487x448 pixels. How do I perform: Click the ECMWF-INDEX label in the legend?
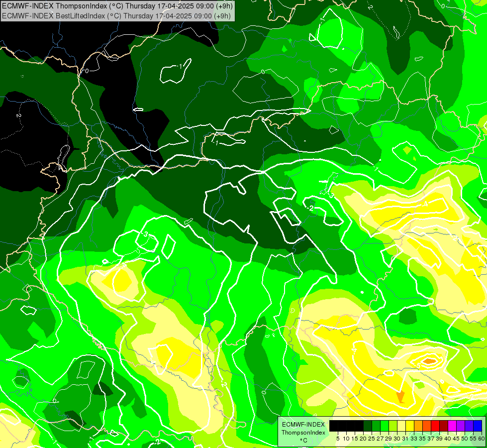click(303, 425)
